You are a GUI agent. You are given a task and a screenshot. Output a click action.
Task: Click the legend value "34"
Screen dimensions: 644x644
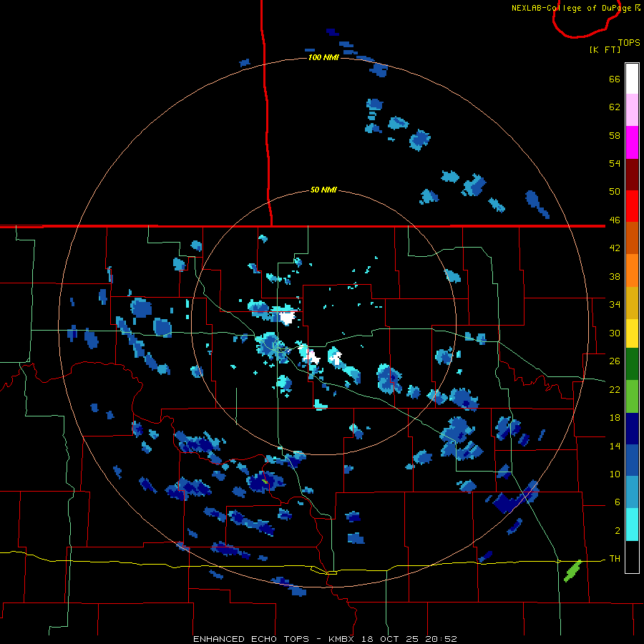coord(615,304)
